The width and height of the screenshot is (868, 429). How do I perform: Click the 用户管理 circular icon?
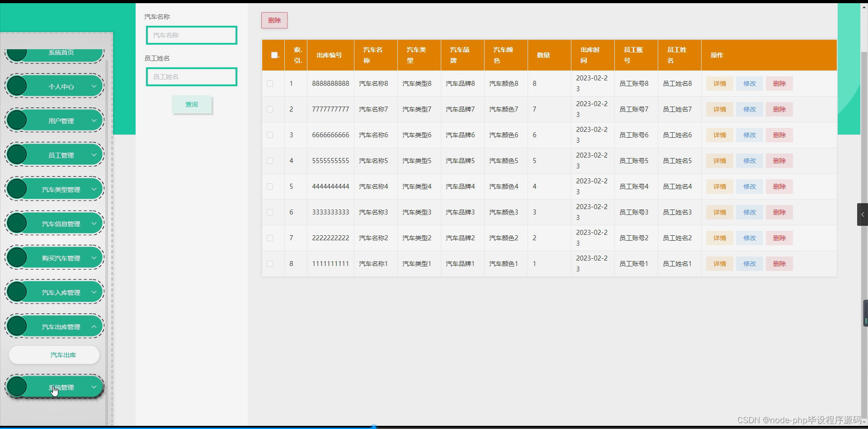[x=17, y=120]
